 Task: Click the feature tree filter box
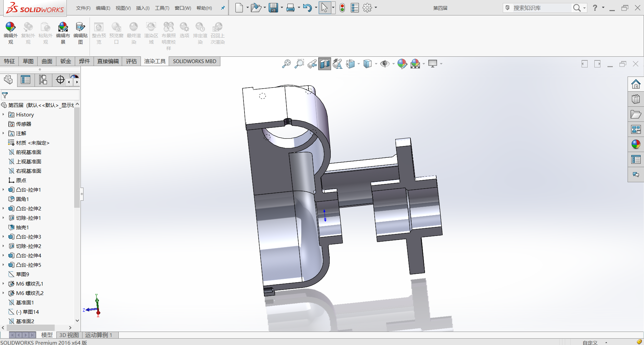pyautogui.click(x=40, y=95)
